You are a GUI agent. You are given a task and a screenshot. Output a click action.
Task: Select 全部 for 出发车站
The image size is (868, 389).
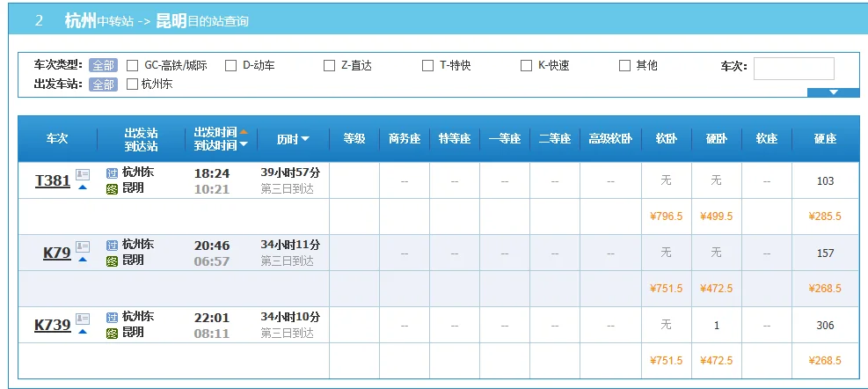(x=104, y=84)
